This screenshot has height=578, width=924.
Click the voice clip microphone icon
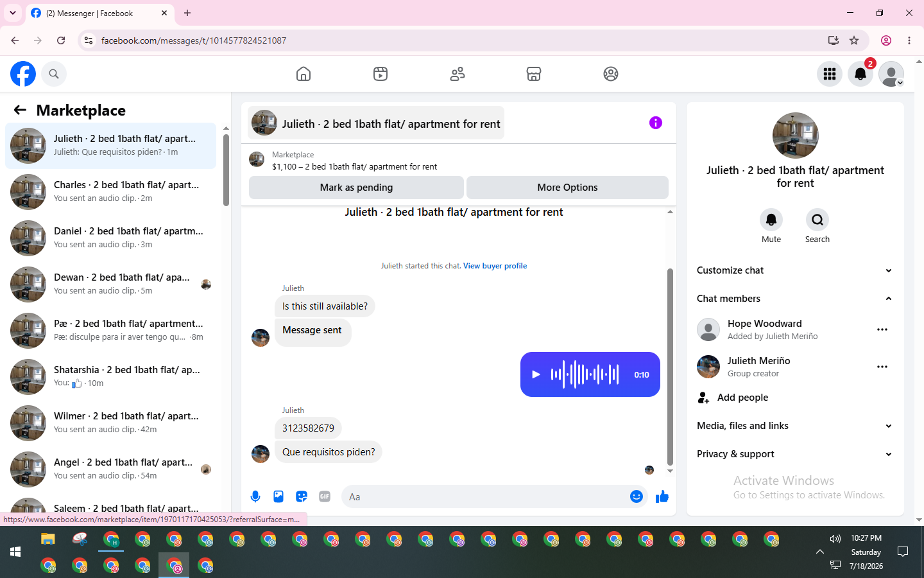pyautogui.click(x=255, y=496)
